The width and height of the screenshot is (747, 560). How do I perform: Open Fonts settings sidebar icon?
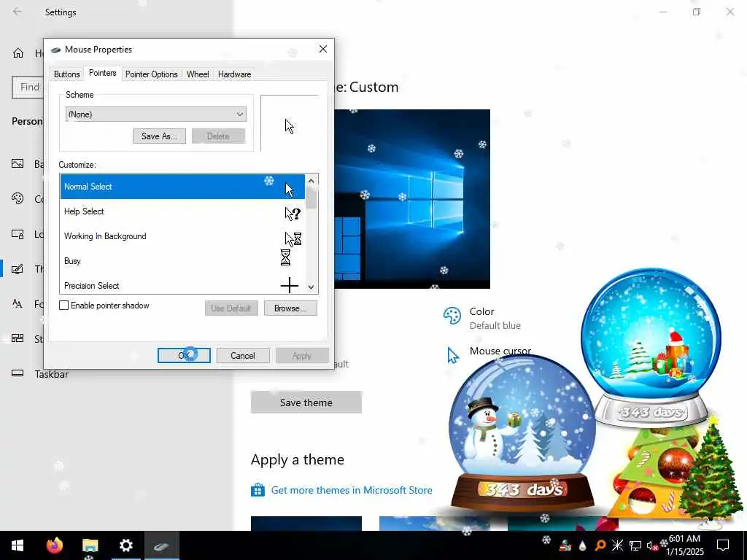pos(18,303)
